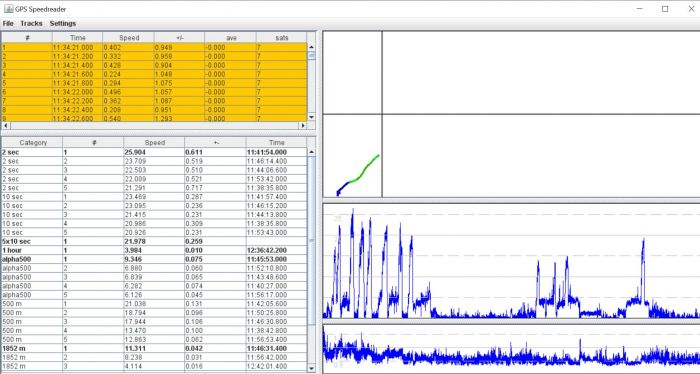Click the up arrow of the top table scrollbar
700x374 pixels.
pos(311,47)
